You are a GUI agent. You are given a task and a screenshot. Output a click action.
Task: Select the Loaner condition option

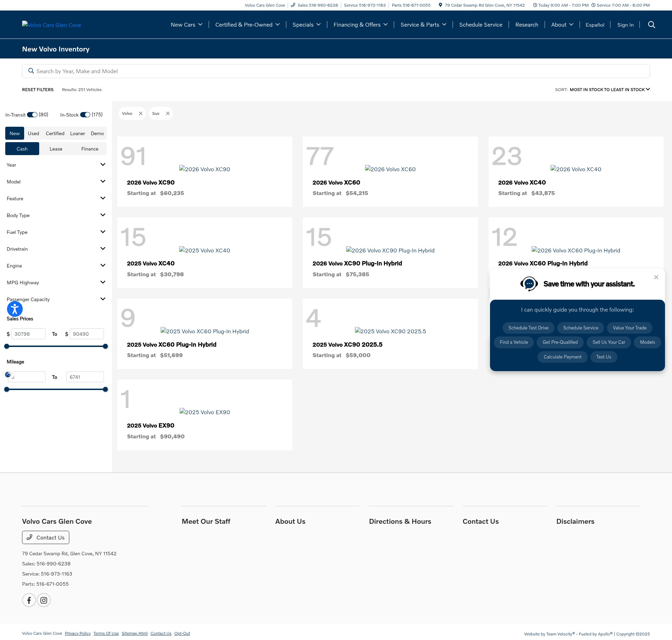[x=77, y=133]
